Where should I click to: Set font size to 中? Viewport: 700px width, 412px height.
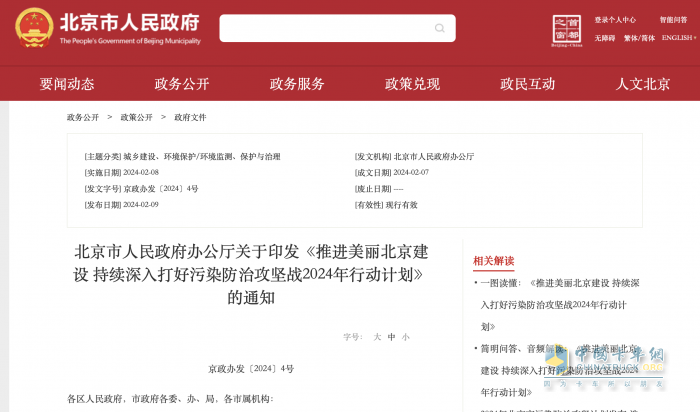pos(391,337)
